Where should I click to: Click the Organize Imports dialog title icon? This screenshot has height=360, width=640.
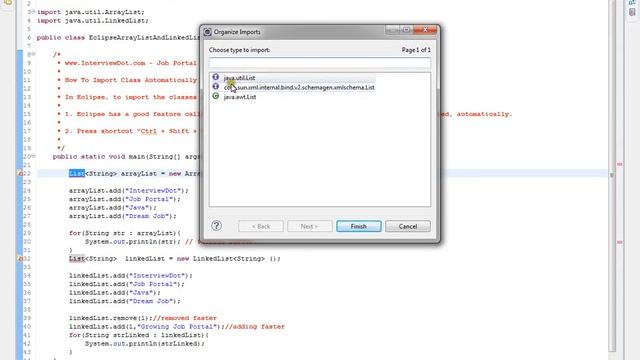(207, 32)
